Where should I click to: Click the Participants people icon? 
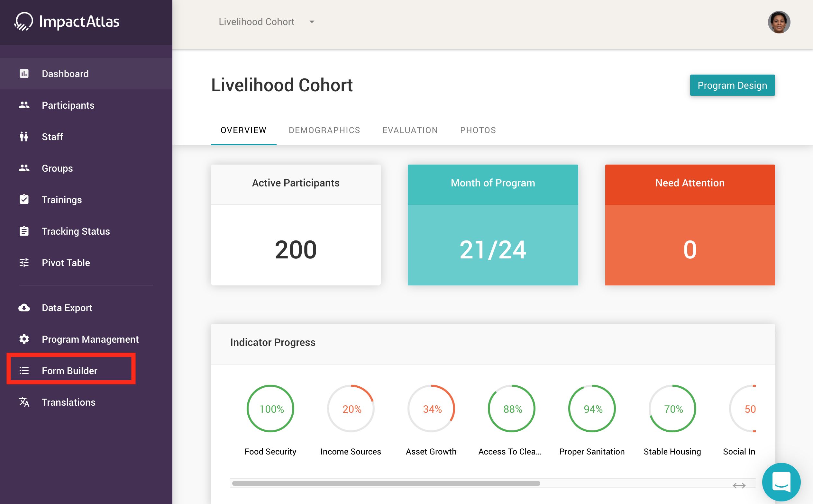tap(24, 105)
